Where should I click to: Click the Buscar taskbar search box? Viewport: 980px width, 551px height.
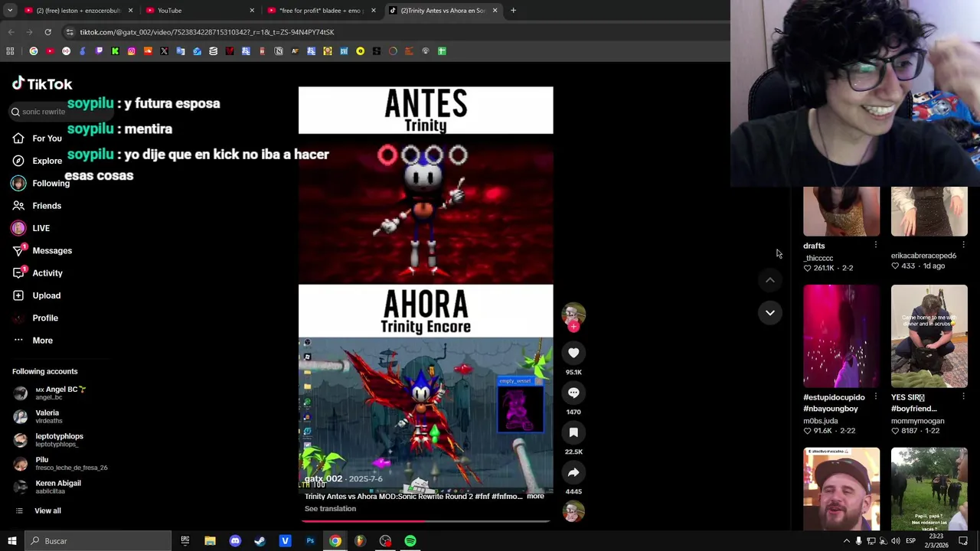tap(98, 541)
